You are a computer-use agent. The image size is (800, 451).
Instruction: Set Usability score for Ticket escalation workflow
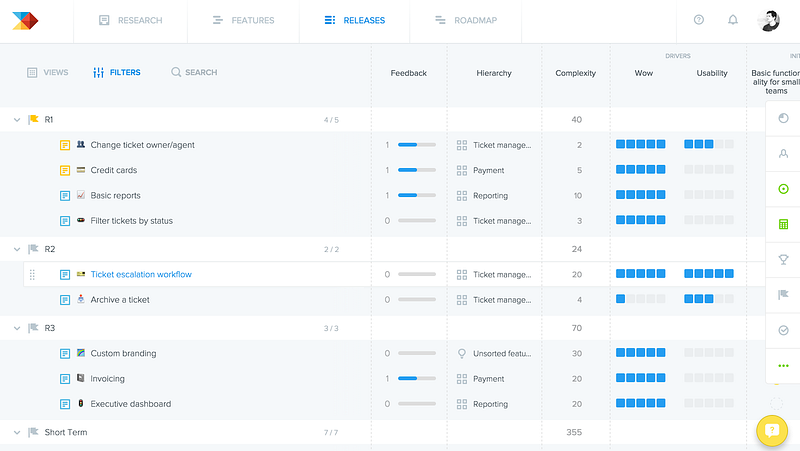coord(709,274)
